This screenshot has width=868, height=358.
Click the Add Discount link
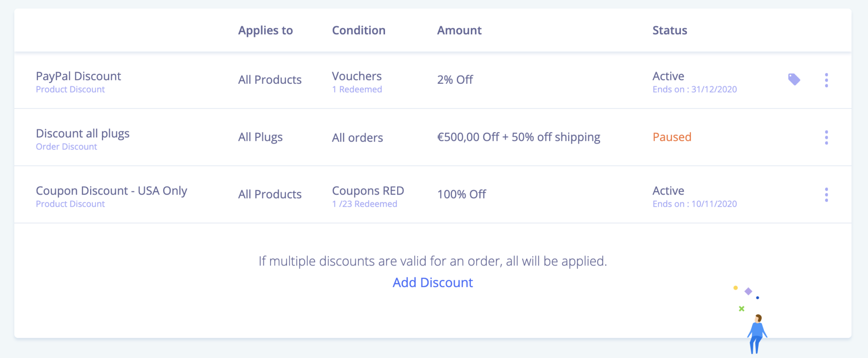click(433, 282)
